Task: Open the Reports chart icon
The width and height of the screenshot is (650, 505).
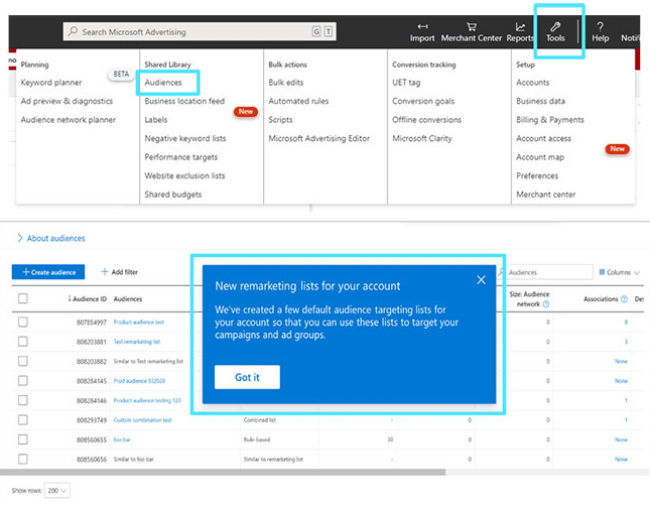Action: coord(520,26)
